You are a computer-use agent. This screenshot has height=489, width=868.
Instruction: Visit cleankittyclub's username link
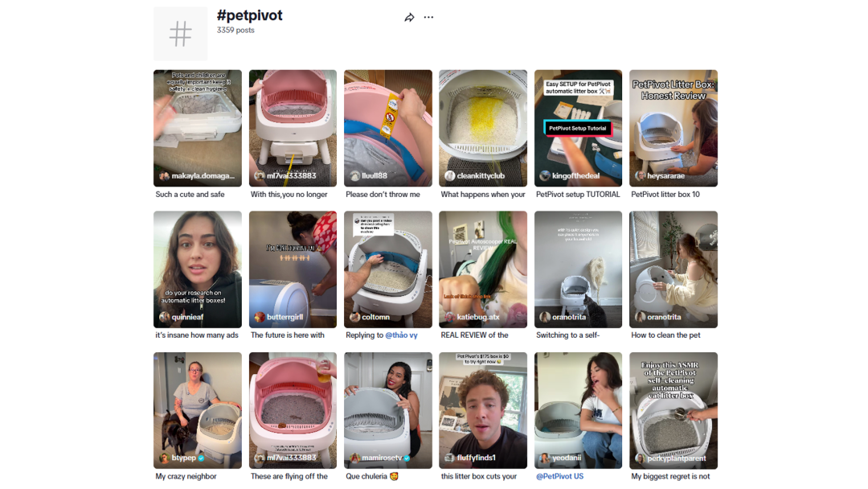(x=481, y=176)
